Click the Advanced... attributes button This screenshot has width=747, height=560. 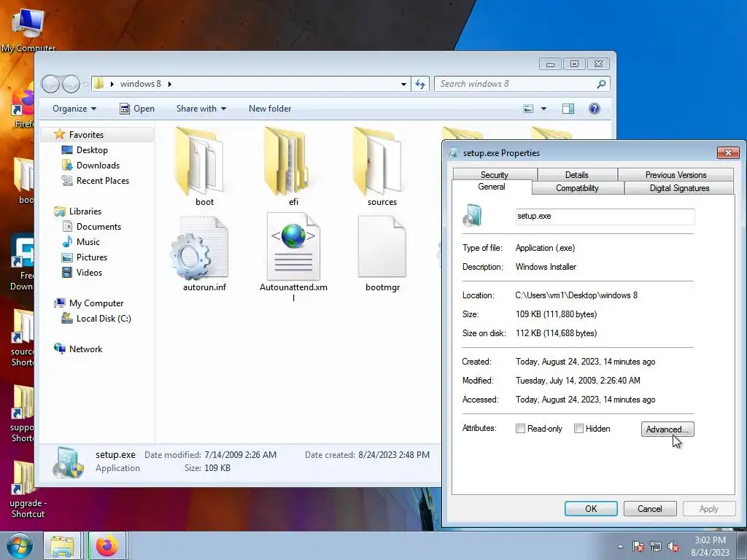(x=667, y=429)
